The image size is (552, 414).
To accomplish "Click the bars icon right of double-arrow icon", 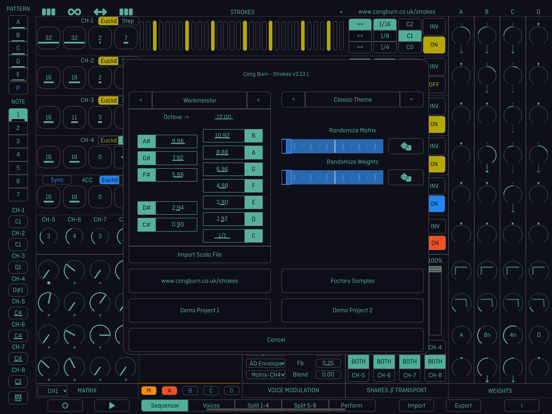I will (126, 12).
